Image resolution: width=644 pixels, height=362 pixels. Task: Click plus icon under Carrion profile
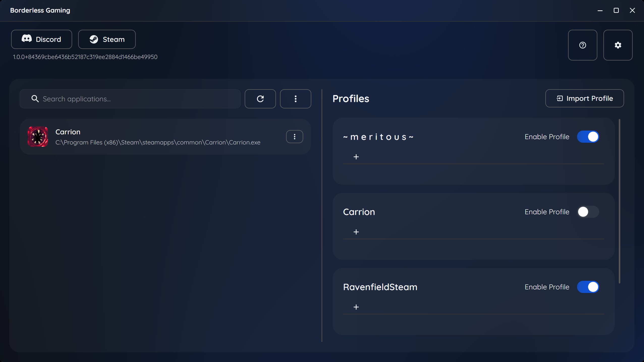356,232
